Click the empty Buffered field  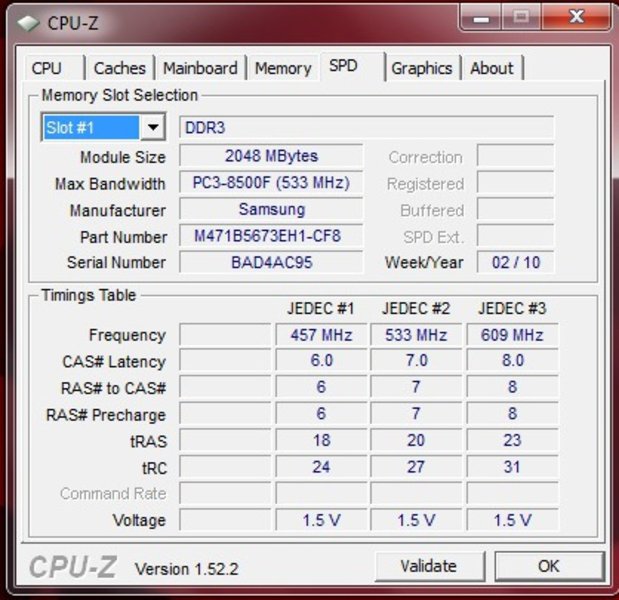(515, 209)
